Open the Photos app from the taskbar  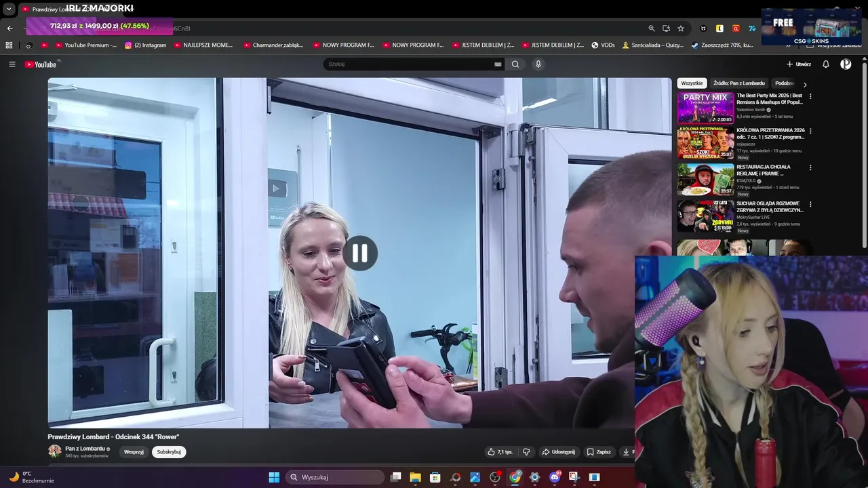pyautogui.click(x=475, y=477)
